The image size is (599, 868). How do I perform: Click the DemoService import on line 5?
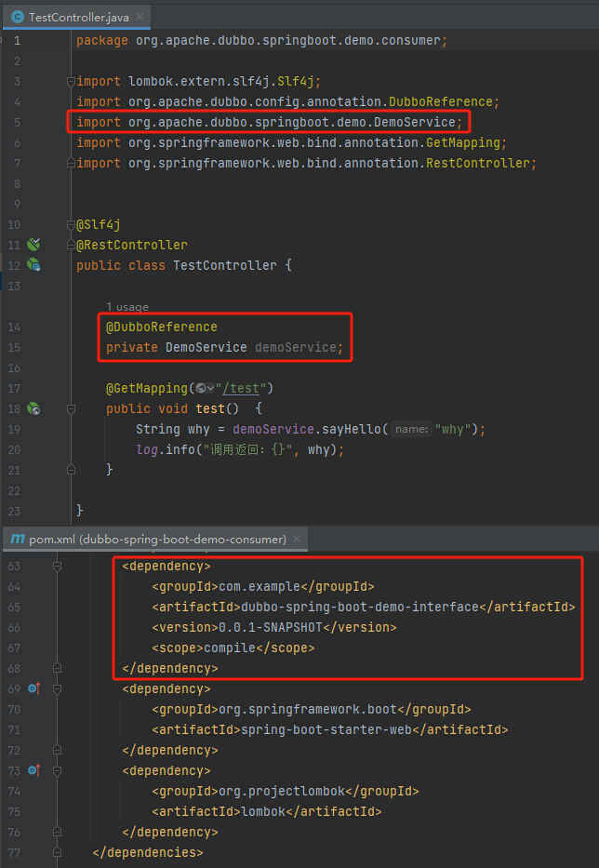click(269, 122)
